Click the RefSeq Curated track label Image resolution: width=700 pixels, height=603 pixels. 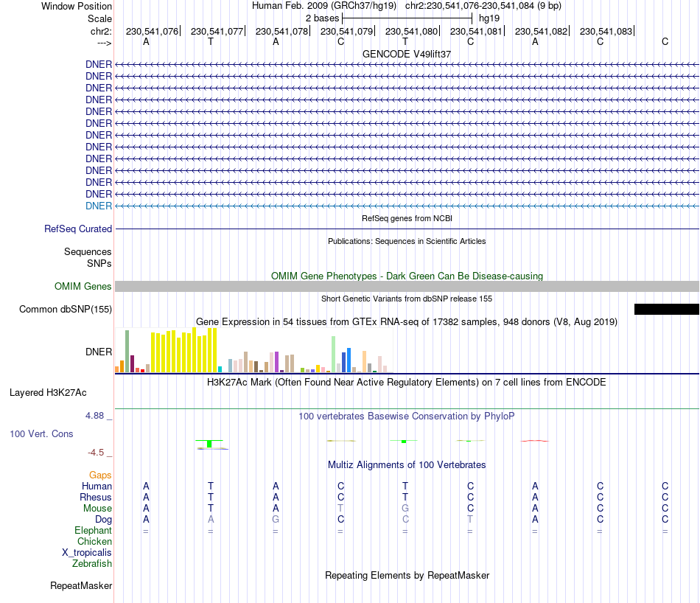click(77, 229)
